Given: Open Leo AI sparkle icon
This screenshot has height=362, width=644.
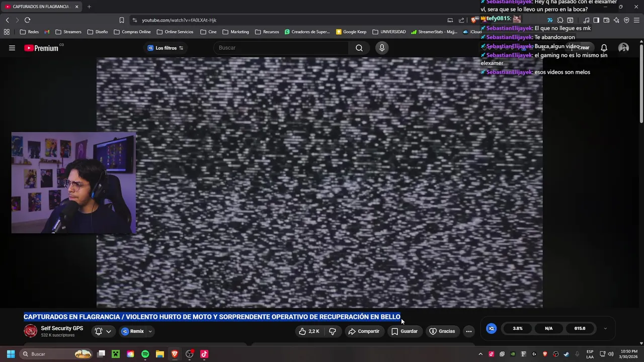Looking at the screenshot, I should 616,20.
